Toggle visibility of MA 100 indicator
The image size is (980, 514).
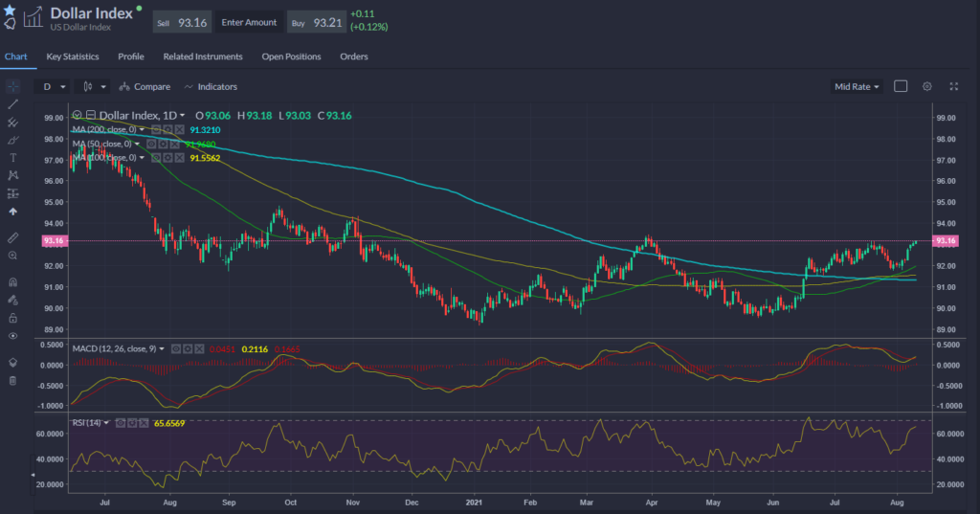tap(156, 158)
